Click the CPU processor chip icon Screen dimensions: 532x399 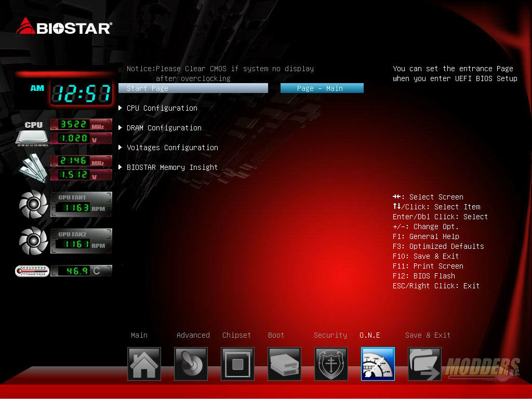coord(33,134)
